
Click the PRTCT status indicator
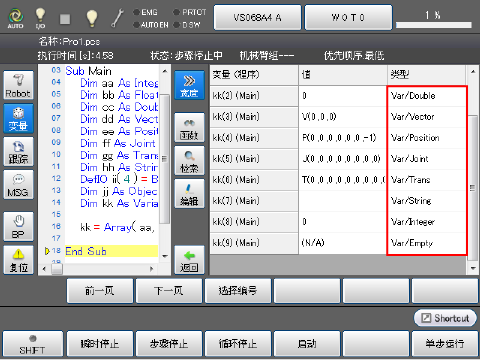coord(189,12)
